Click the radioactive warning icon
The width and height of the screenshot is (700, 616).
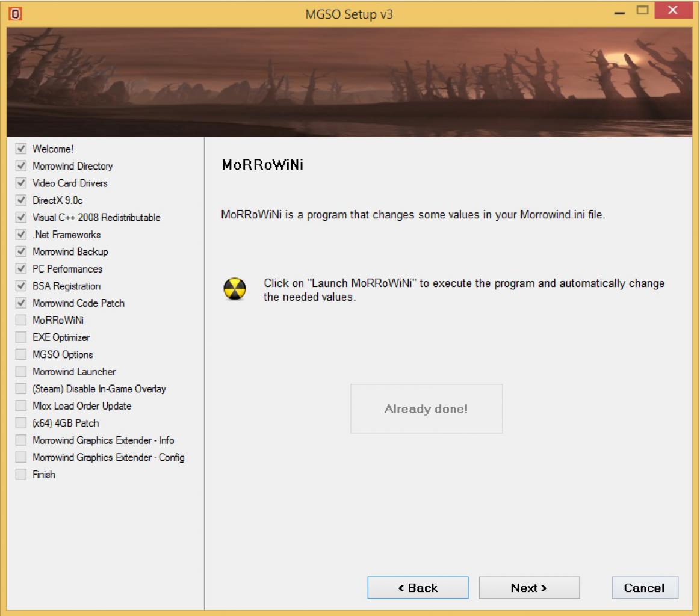(x=235, y=289)
